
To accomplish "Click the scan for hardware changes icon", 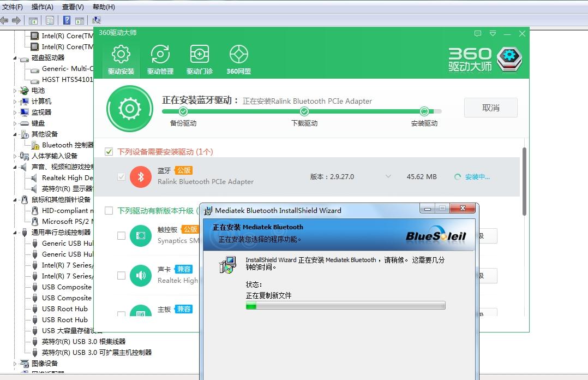I will click(97, 20).
